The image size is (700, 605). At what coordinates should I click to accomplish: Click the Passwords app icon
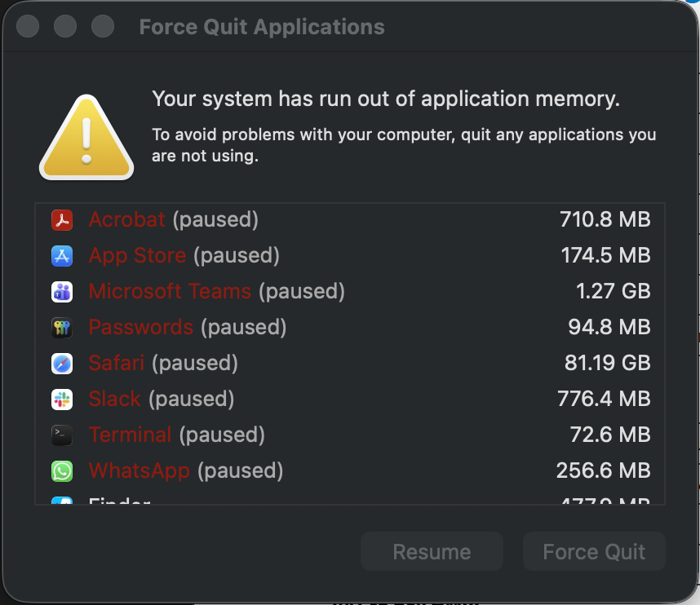point(62,327)
